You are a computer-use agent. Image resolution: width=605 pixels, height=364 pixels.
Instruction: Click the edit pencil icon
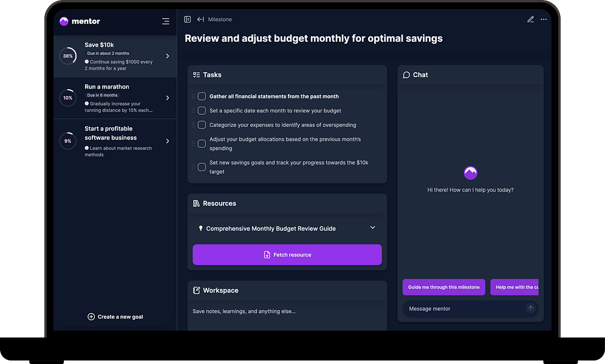(530, 19)
